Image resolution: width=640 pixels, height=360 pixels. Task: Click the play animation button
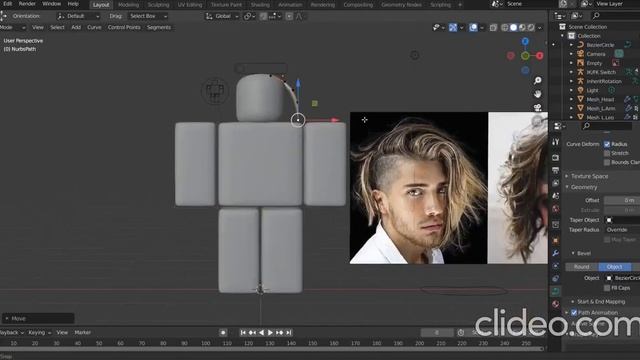click(270, 333)
